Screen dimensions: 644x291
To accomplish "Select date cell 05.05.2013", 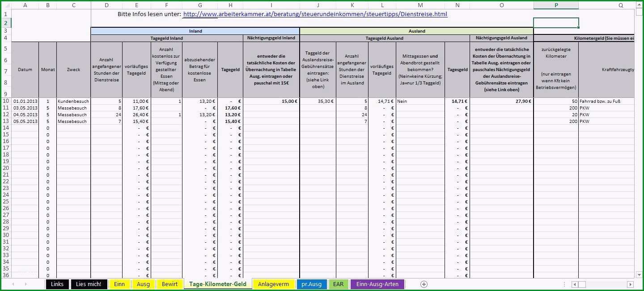I will click(x=25, y=122).
